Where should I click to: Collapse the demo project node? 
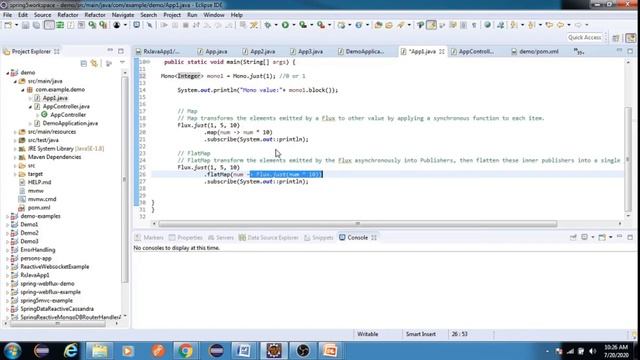(7, 73)
